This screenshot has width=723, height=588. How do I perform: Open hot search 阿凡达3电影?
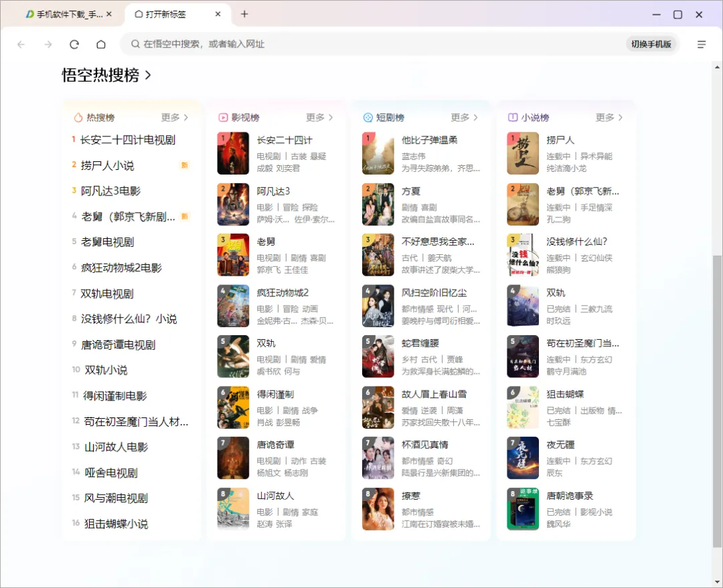coord(110,191)
